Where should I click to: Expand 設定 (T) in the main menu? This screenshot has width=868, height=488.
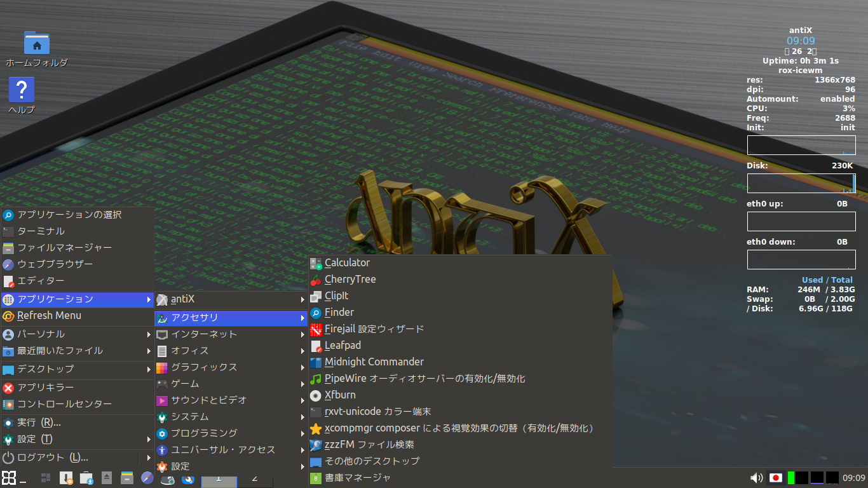tap(78, 439)
